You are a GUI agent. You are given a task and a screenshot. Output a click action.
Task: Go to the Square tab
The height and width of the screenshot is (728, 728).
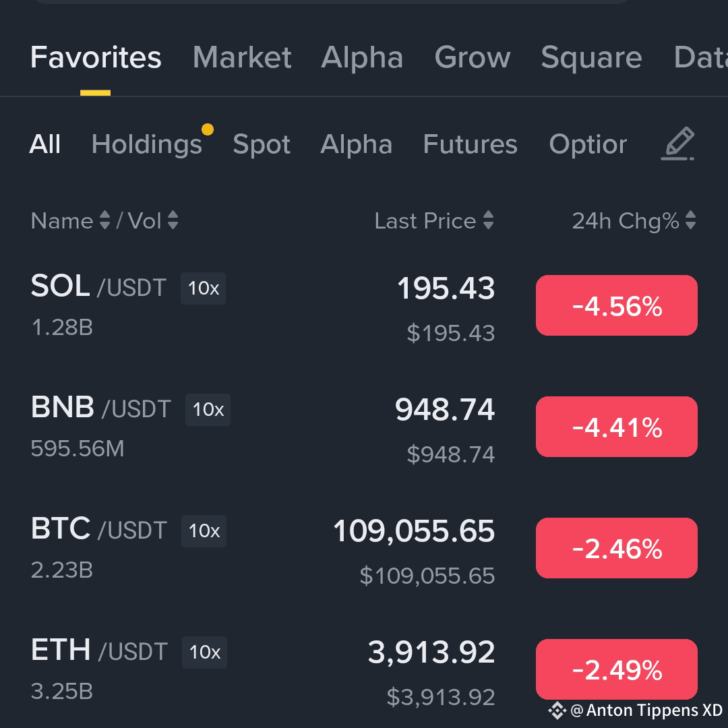click(591, 57)
